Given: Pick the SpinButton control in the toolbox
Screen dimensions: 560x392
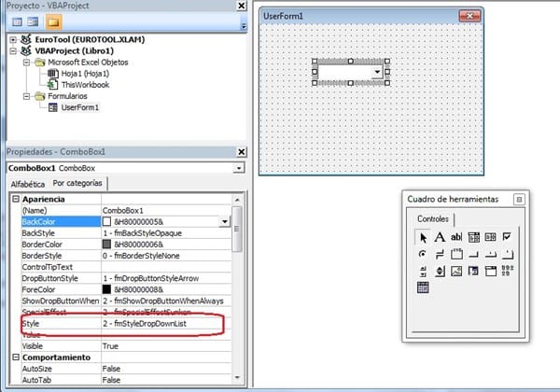Looking at the screenshot, I should (x=440, y=271).
